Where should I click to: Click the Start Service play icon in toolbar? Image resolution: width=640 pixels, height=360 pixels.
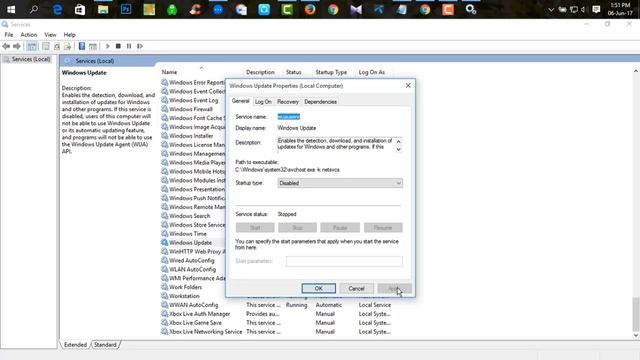(x=107, y=46)
